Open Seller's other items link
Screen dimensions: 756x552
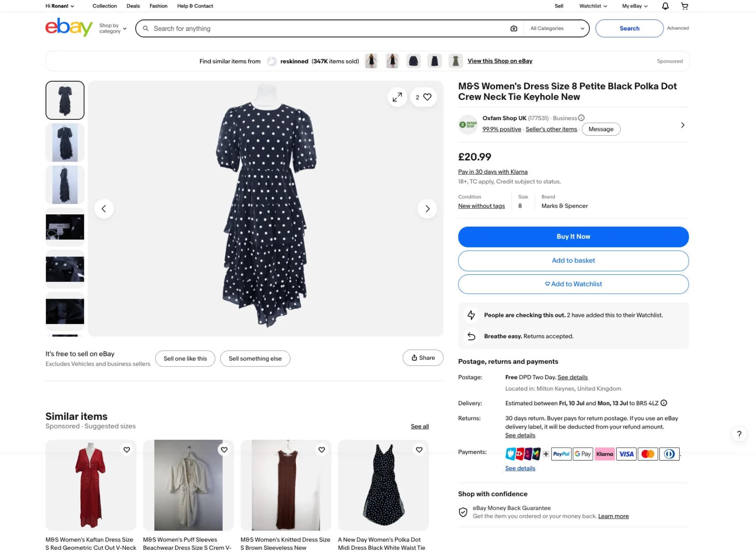[x=551, y=129]
